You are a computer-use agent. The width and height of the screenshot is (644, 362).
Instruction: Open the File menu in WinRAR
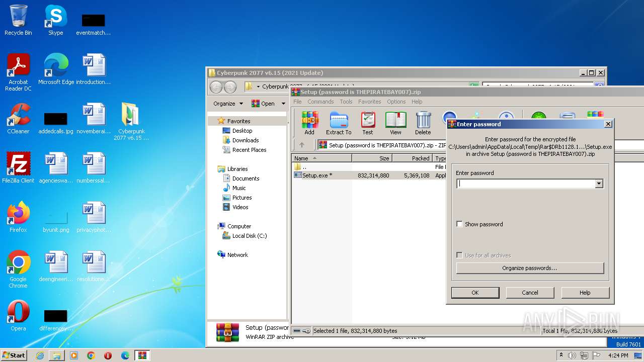(297, 102)
